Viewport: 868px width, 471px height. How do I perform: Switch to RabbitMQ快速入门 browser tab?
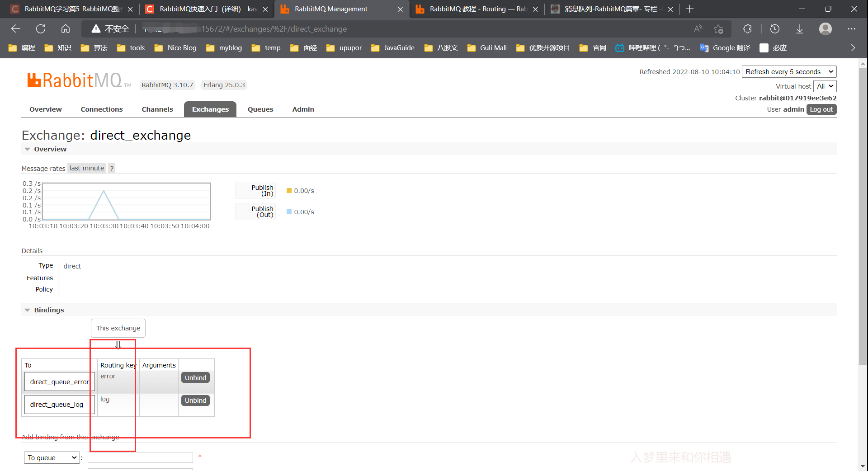(x=207, y=9)
